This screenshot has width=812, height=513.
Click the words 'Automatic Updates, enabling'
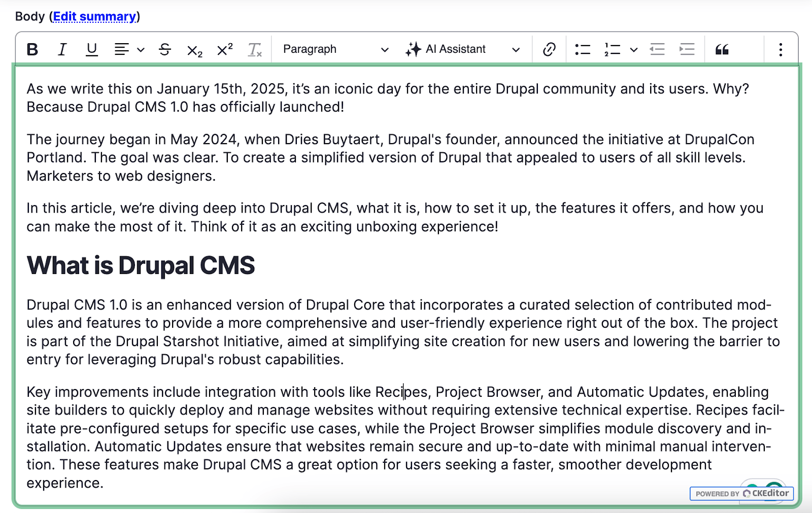pos(672,392)
